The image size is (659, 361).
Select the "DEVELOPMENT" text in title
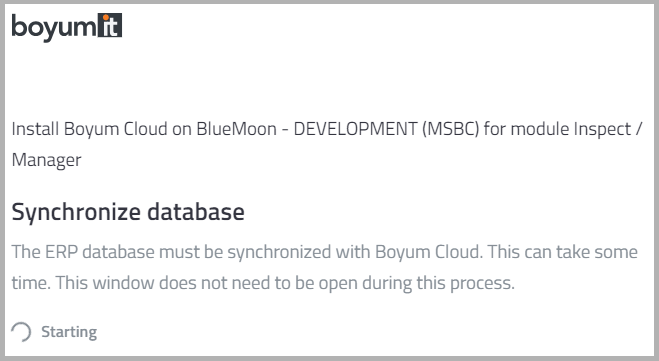tap(355, 129)
